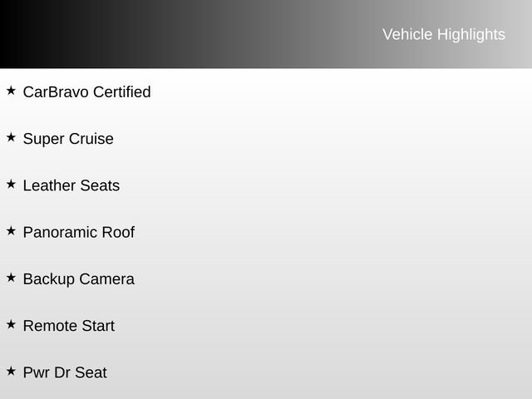Click the star next to Pwr Dr Seat

[x=11, y=371]
